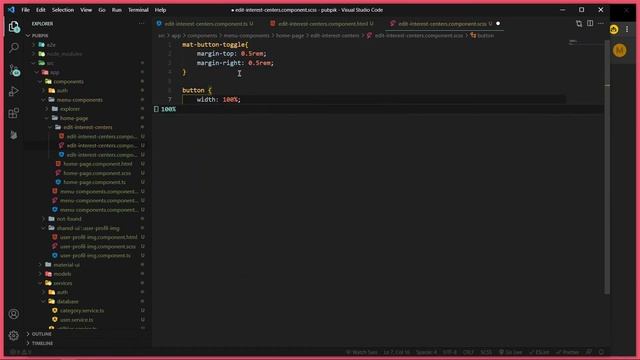Click the Go Live status bar button

click(x=511, y=352)
